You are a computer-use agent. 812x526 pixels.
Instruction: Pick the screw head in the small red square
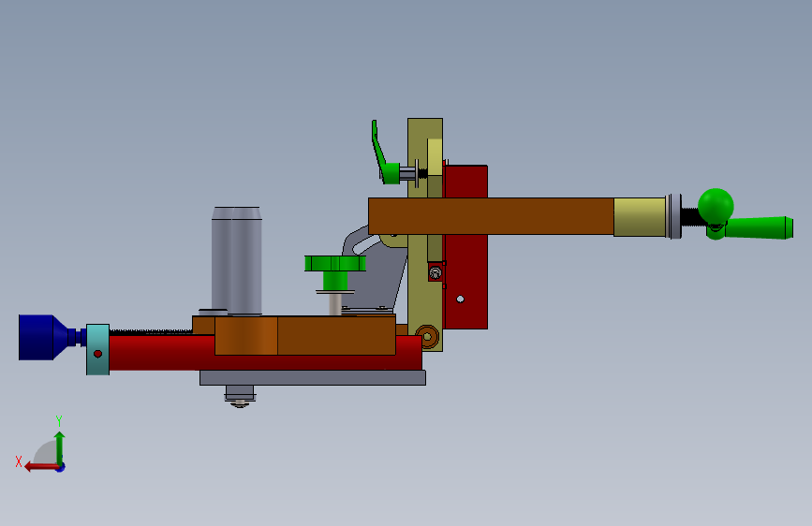point(435,273)
